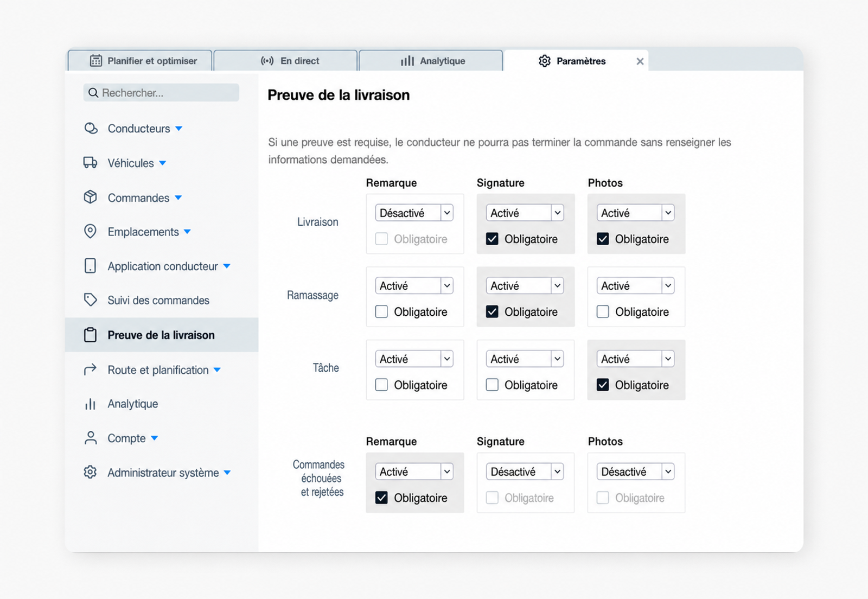This screenshot has height=599, width=868.
Task: Click the gear icon on Paramètres tab
Action: point(545,61)
